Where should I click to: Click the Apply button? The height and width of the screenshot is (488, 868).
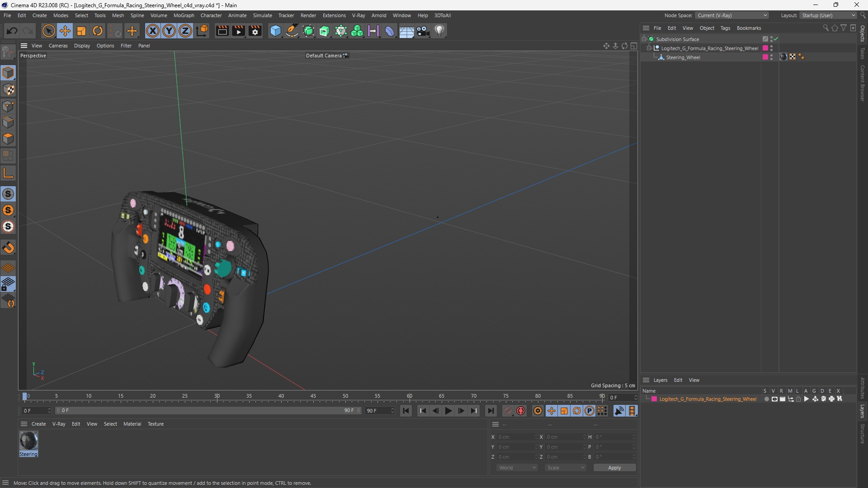point(614,468)
